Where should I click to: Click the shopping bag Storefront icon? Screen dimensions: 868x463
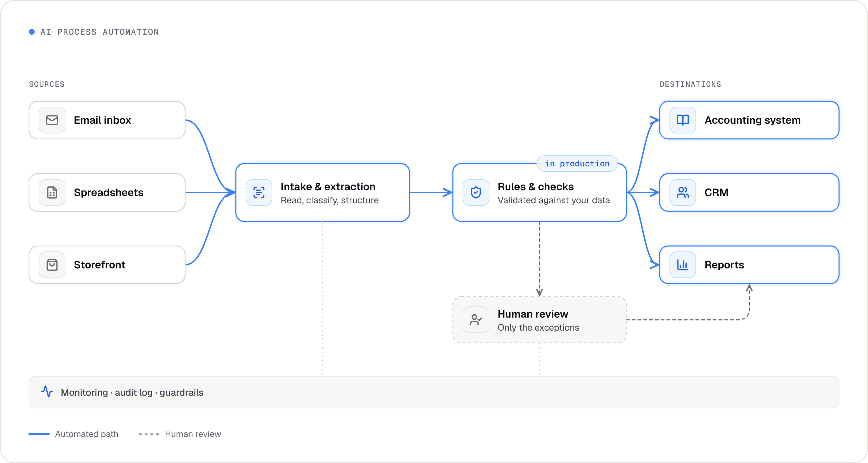[52, 265]
